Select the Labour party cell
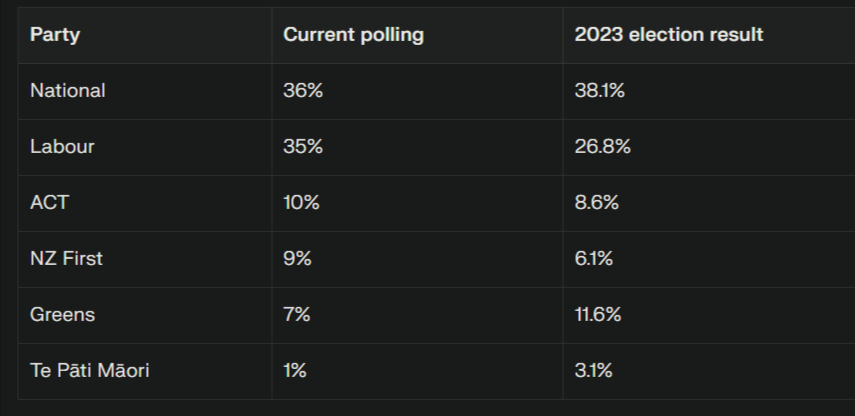Viewport: 855px width, 416px height. [62, 147]
